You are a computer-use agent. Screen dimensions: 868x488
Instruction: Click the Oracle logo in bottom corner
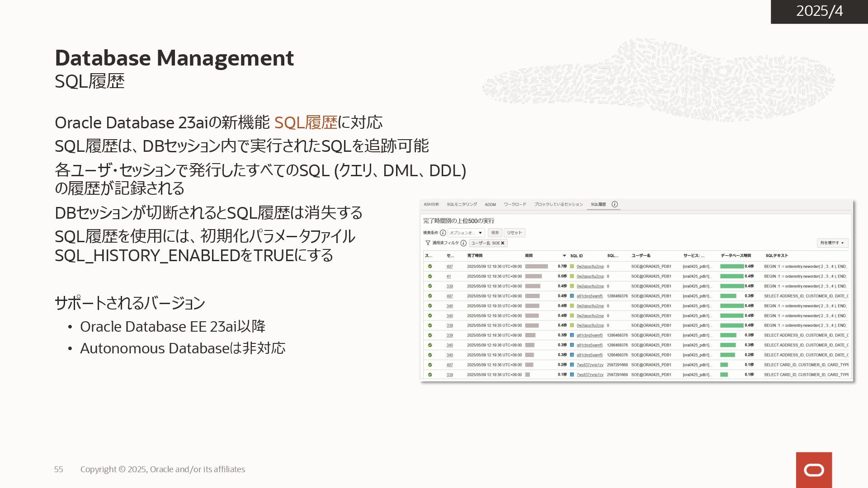click(814, 470)
